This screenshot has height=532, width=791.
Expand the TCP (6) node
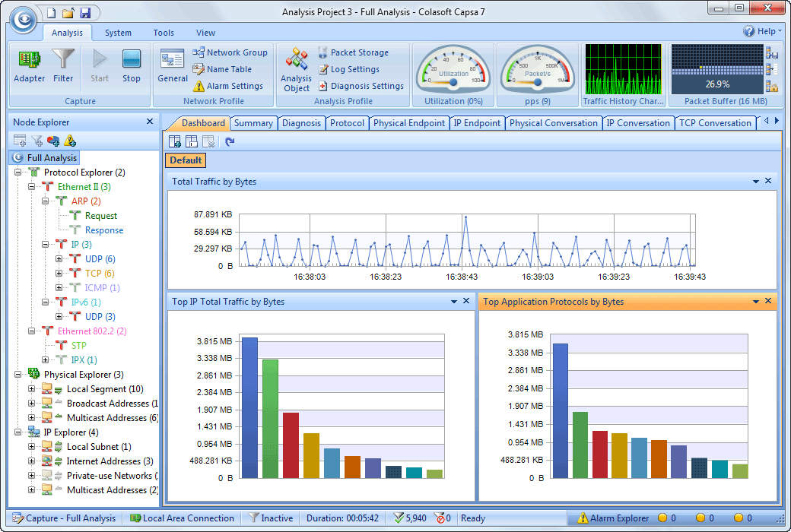(59, 274)
